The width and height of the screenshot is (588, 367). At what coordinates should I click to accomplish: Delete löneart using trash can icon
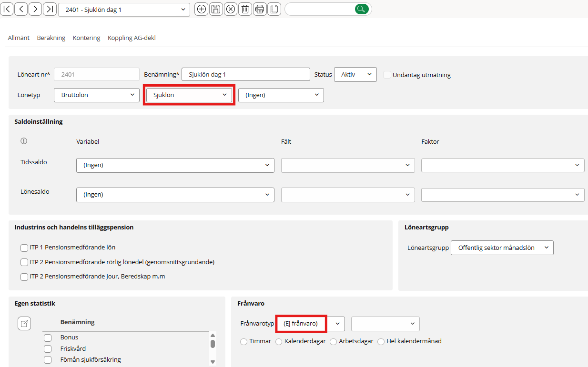[x=245, y=9]
